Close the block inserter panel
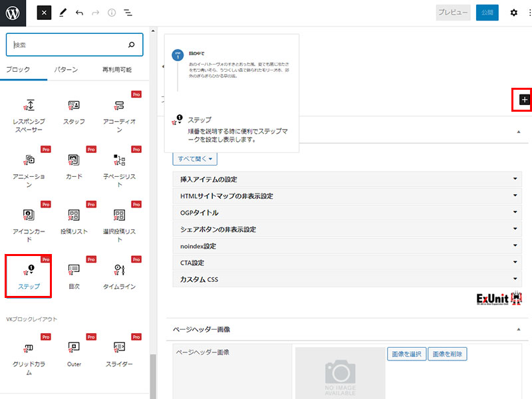532x399 pixels. [x=44, y=13]
